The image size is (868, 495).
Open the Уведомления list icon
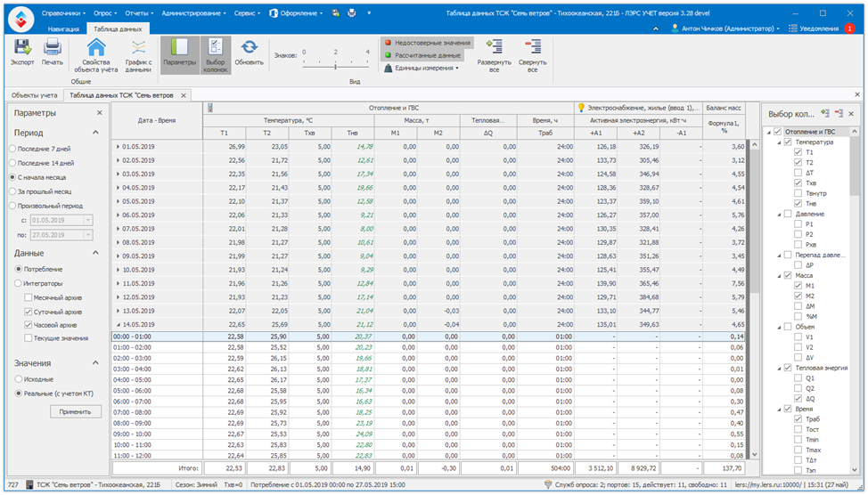793,28
